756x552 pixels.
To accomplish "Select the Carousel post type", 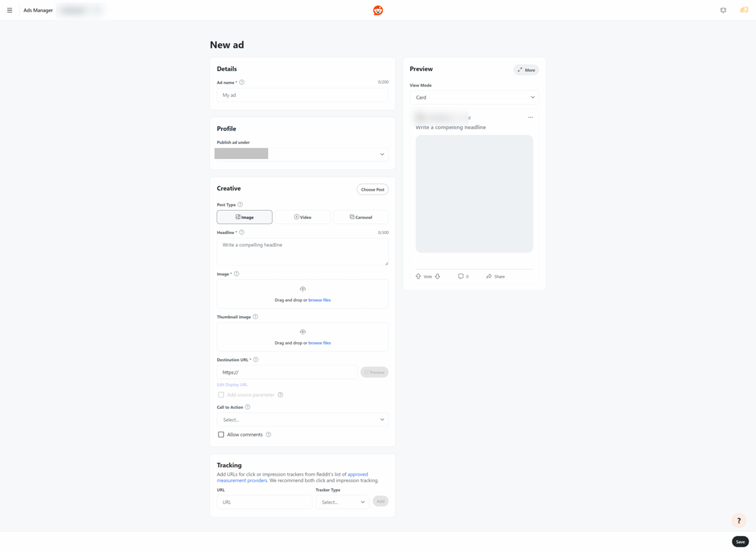I will pyautogui.click(x=361, y=217).
